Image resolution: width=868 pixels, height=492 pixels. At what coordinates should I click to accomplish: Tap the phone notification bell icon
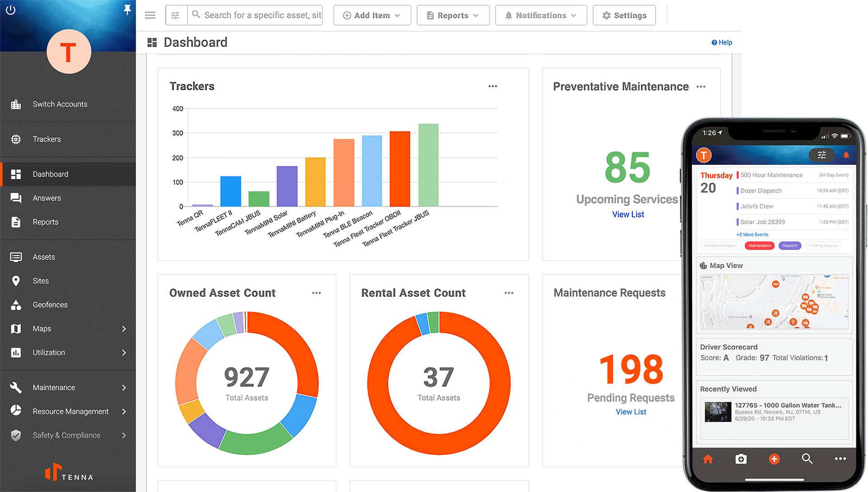(846, 155)
